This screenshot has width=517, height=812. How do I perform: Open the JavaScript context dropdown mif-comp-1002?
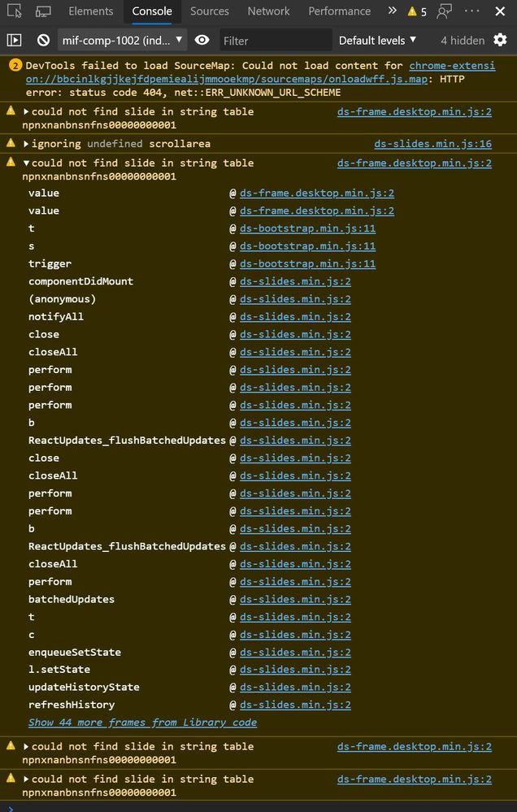123,40
